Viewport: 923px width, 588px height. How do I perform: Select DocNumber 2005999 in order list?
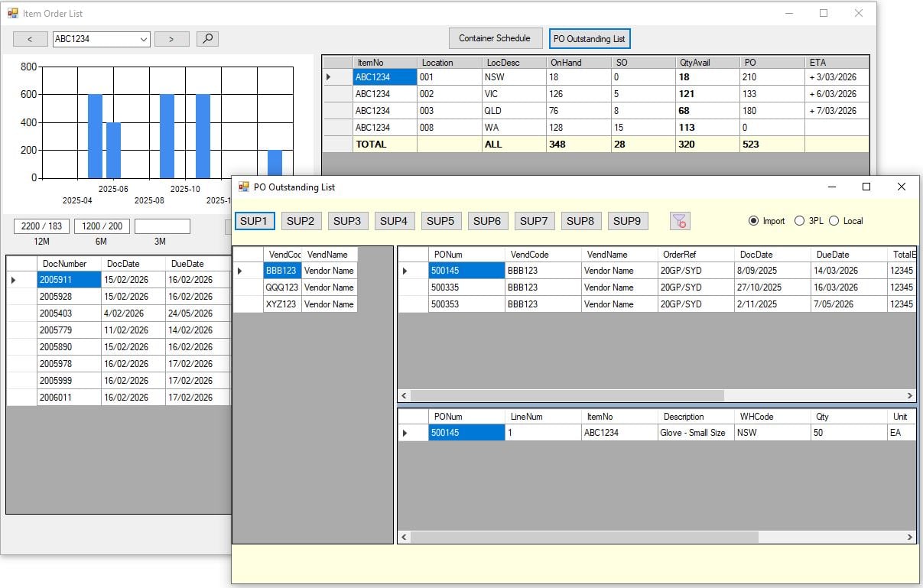(x=69, y=381)
